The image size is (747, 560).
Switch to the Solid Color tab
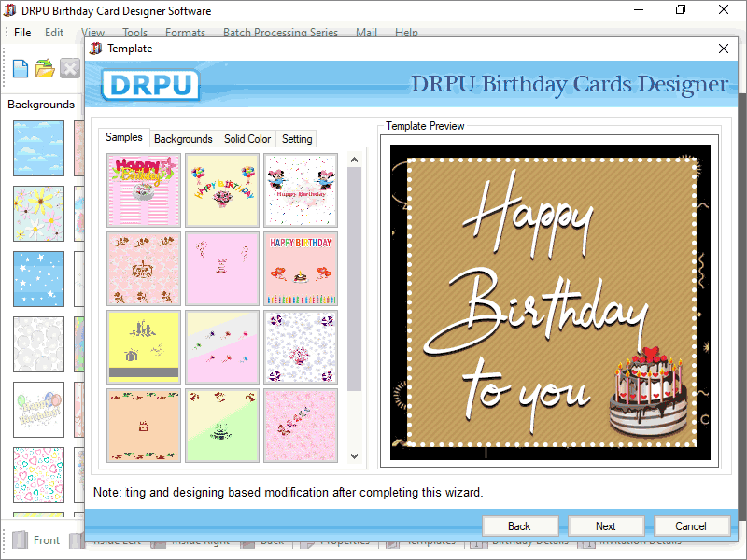pos(247,138)
